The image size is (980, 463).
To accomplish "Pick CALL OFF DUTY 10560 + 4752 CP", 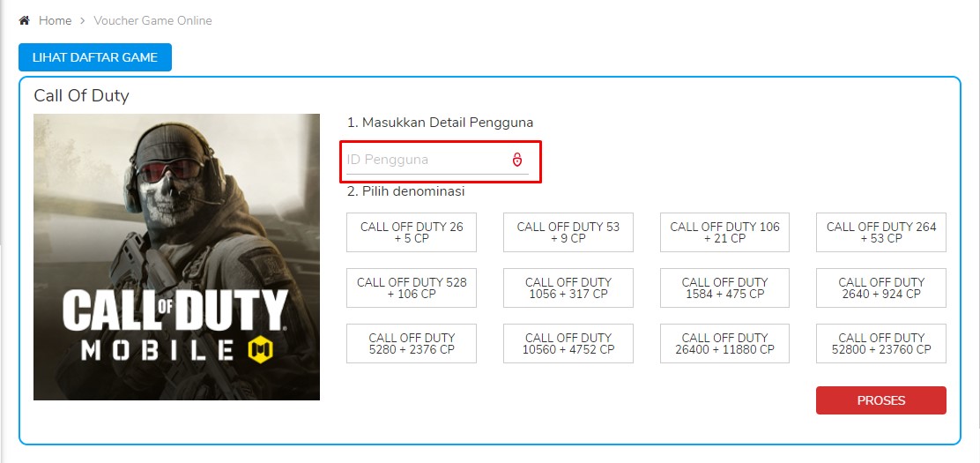I will (568, 343).
